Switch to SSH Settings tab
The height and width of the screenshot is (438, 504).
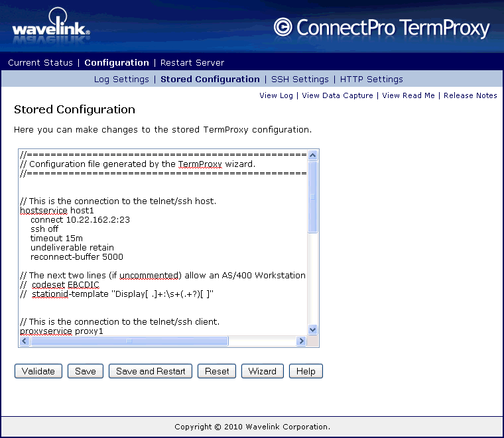tap(300, 80)
